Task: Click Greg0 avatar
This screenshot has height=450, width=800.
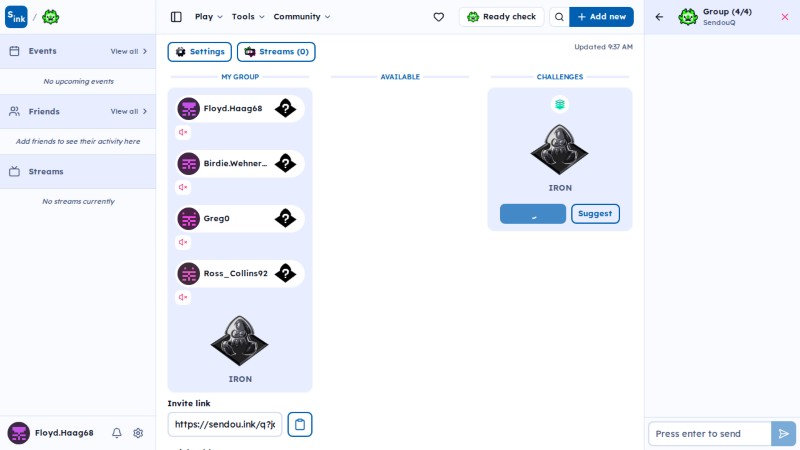Action: [189, 218]
